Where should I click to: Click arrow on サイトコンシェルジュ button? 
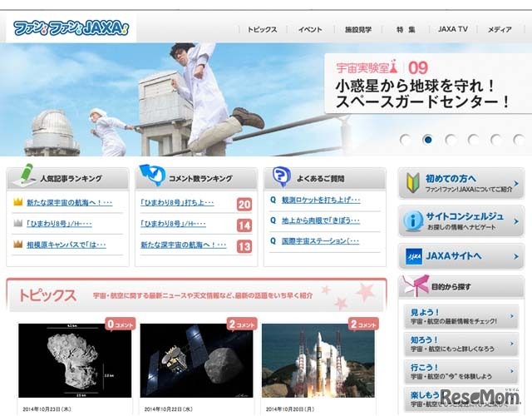point(516,221)
